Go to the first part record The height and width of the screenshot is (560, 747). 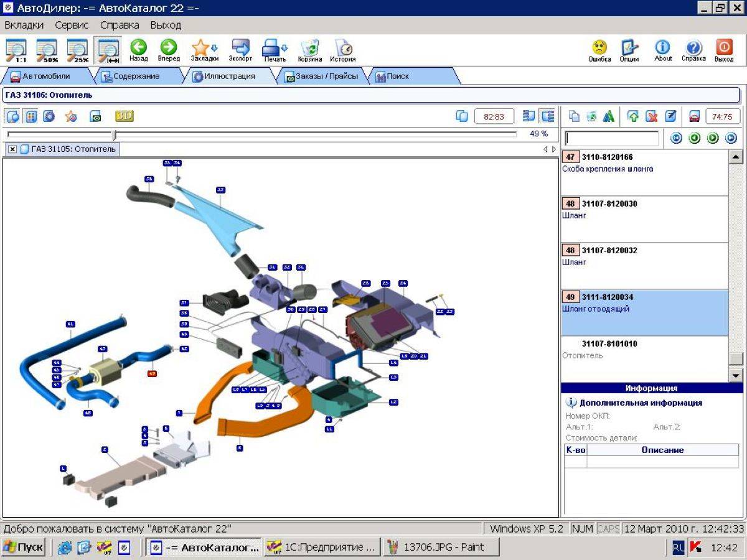tap(677, 138)
